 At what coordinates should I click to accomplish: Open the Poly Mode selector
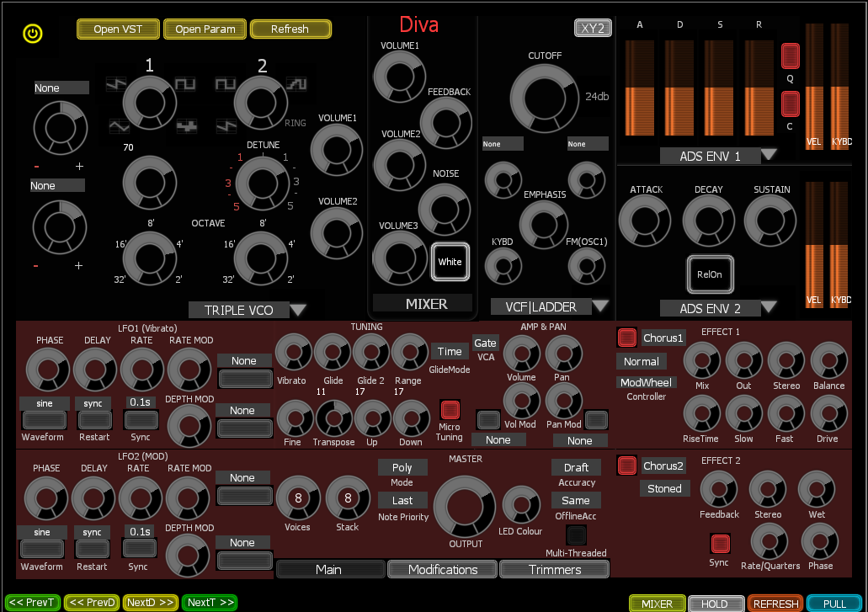[402, 467]
